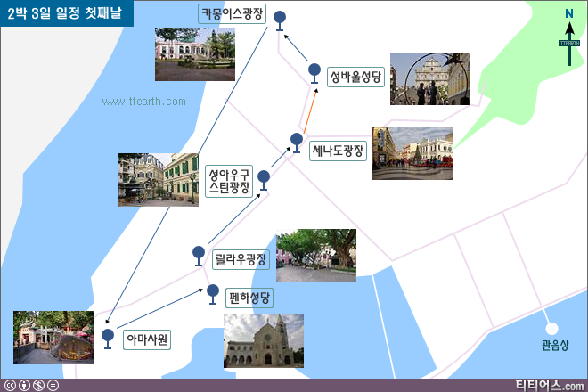The height and width of the screenshot is (392, 588).
Task: Open the 티티어스.com link in footer
Action: [550, 385]
